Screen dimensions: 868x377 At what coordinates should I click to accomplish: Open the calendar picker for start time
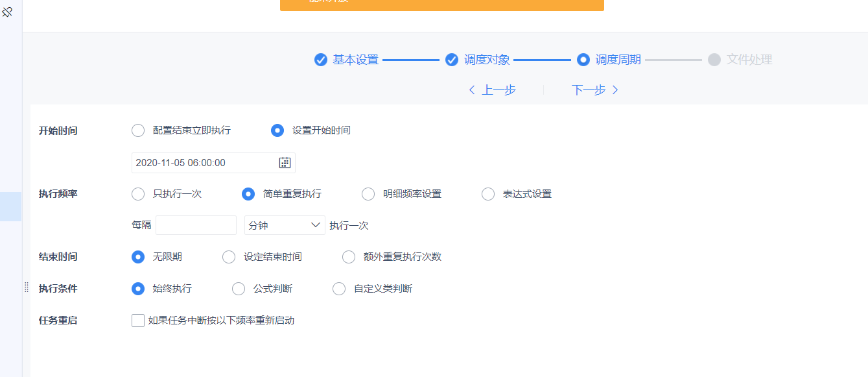coord(285,163)
